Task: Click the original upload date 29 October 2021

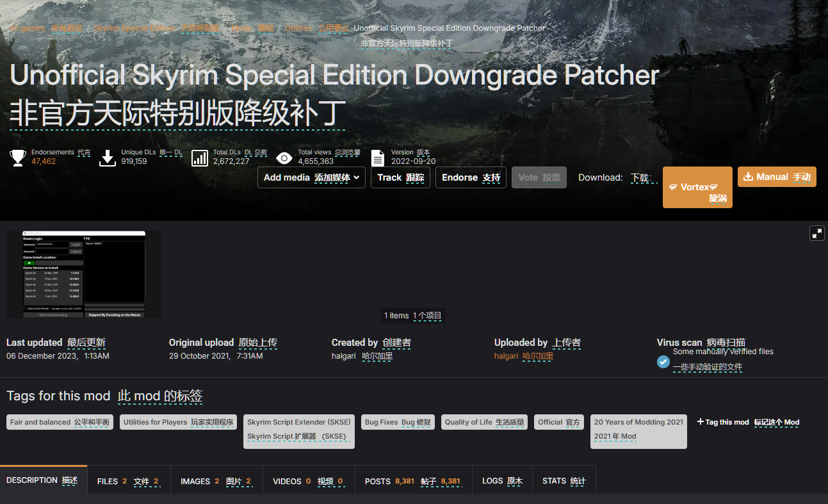Action: pos(200,356)
